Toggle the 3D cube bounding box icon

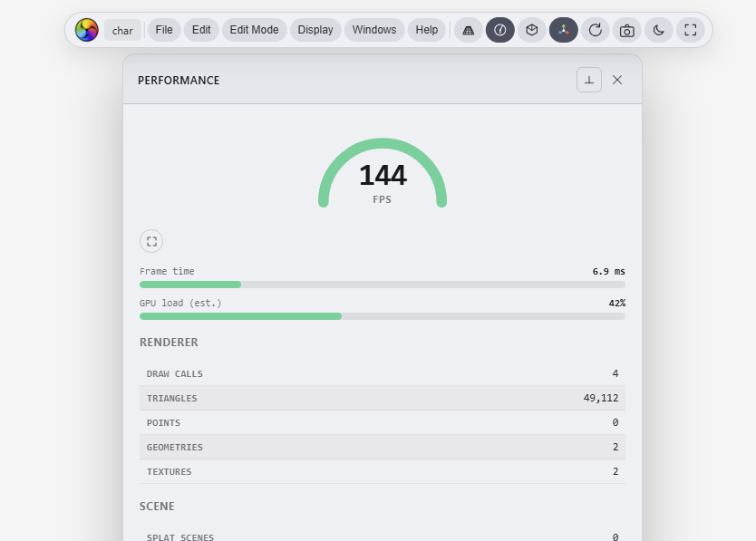pos(532,30)
